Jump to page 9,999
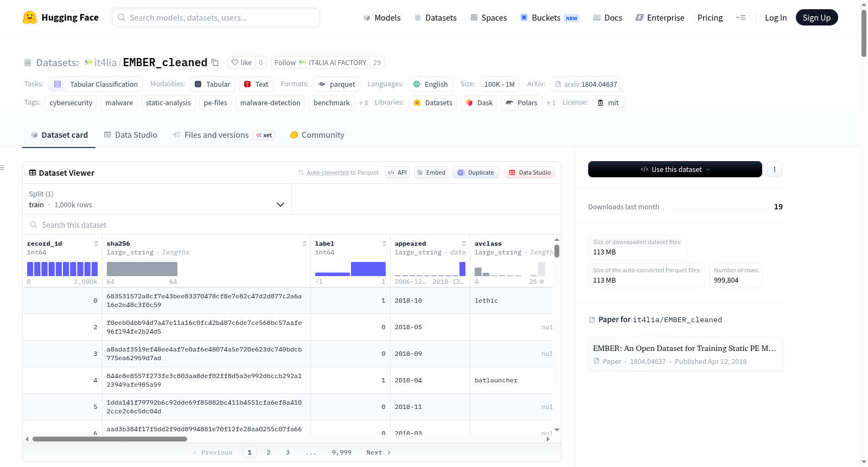This screenshot has width=868, height=467. pyautogui.click(x=342, y=452)
